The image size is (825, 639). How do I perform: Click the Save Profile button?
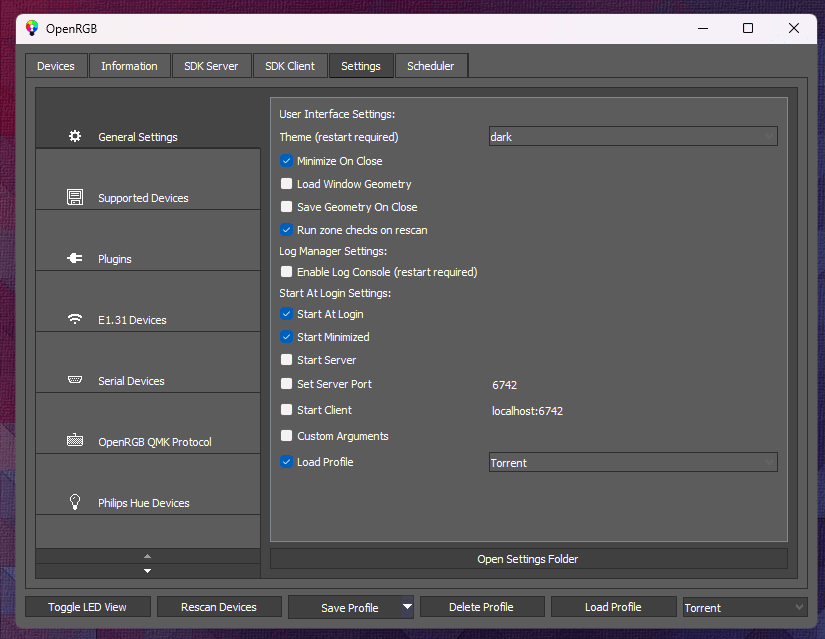345,607
